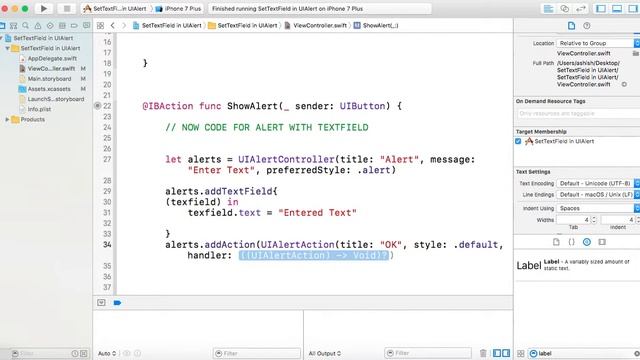Click line number 34 in the gutter
The image size is (640, 360).
pyautogui.click(x=107, y=244)
